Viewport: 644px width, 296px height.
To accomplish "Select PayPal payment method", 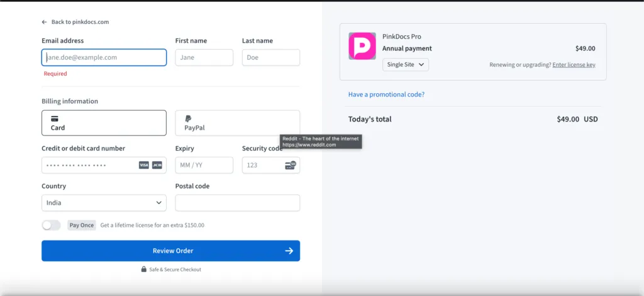I will tap(237, 123).
